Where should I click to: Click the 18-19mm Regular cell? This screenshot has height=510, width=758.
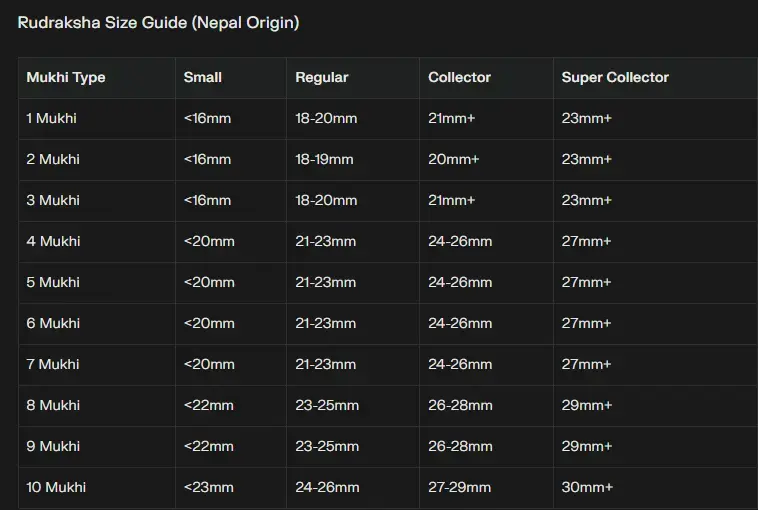325,159
